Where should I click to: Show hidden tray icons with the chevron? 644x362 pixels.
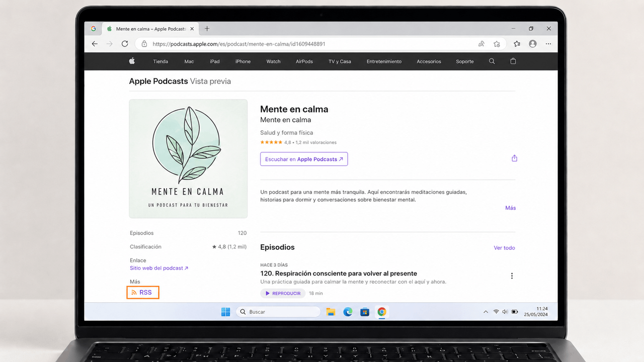point(486,312)
